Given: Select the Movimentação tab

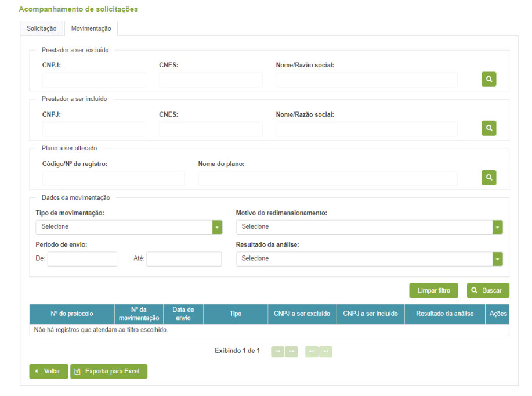Looking at the screenshot, I should click(91, 28).
